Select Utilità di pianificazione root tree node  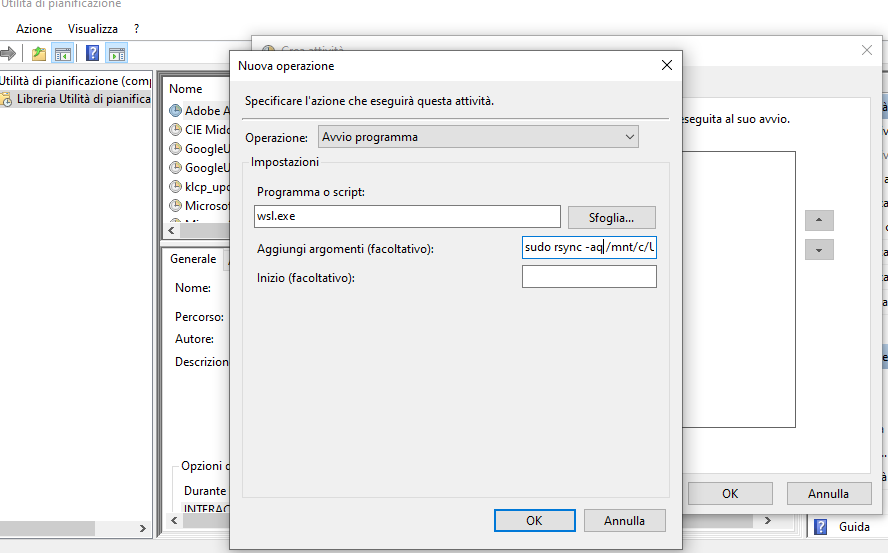click(x=76, y=80)
